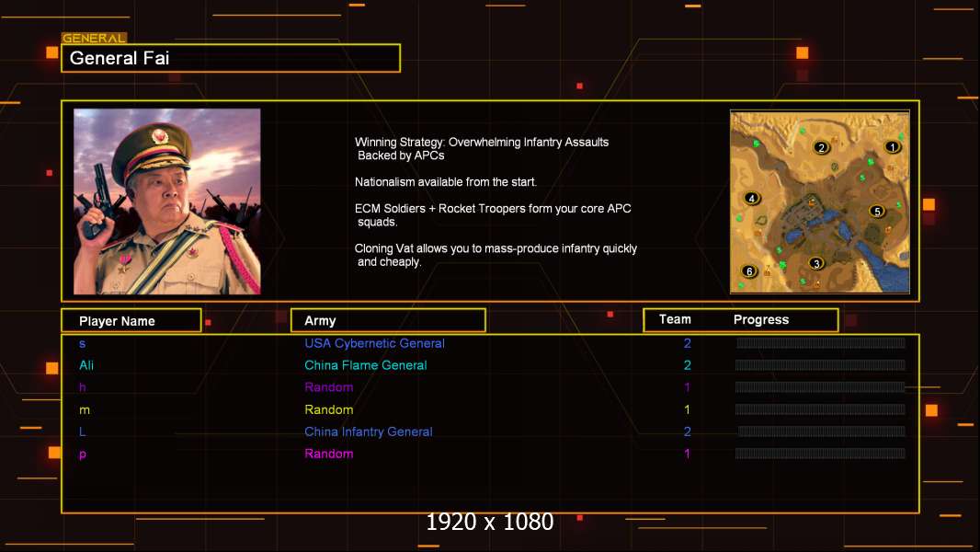Image resolution: width=980 pixels, height=552 pixels.
Task: Select player name 'p' in the list
Action: pyautogui.click(x=83, y=454)
